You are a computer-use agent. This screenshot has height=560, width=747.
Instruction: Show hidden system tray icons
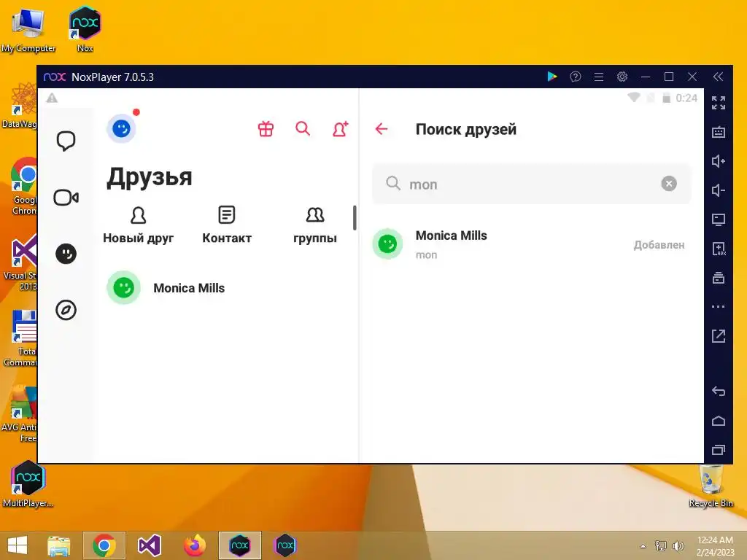click(x=643, y=546)
